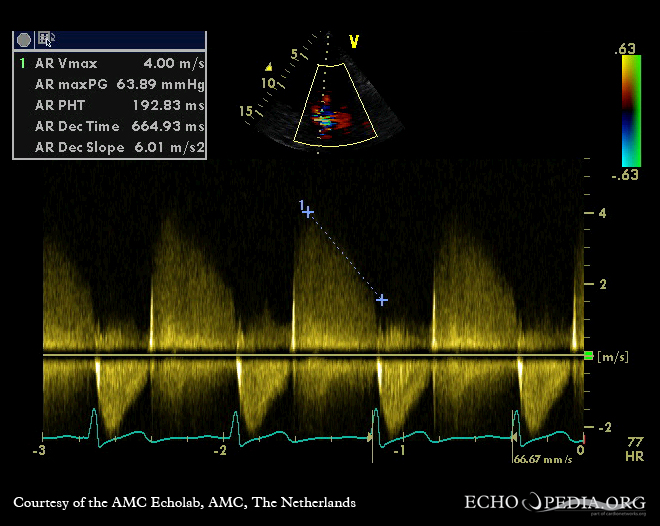
Task: Click the 66.67 mm/s sweep speed label
Action: pyautogui.click(x=543, y=459)
